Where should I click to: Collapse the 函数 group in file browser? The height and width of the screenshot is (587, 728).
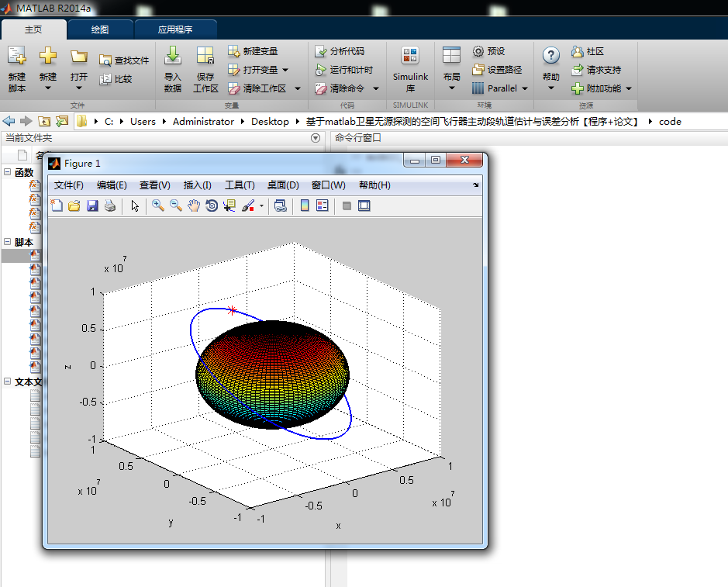click(8, 172)
